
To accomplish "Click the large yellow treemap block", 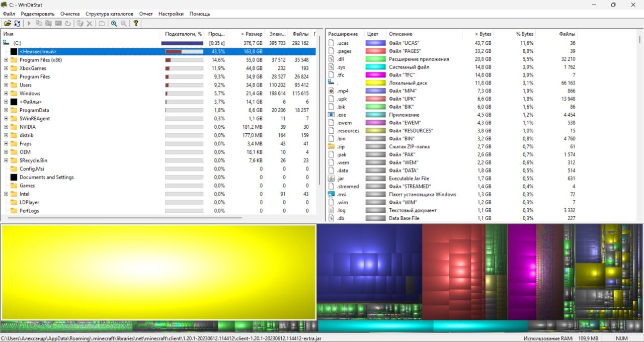I will point(158,272).
